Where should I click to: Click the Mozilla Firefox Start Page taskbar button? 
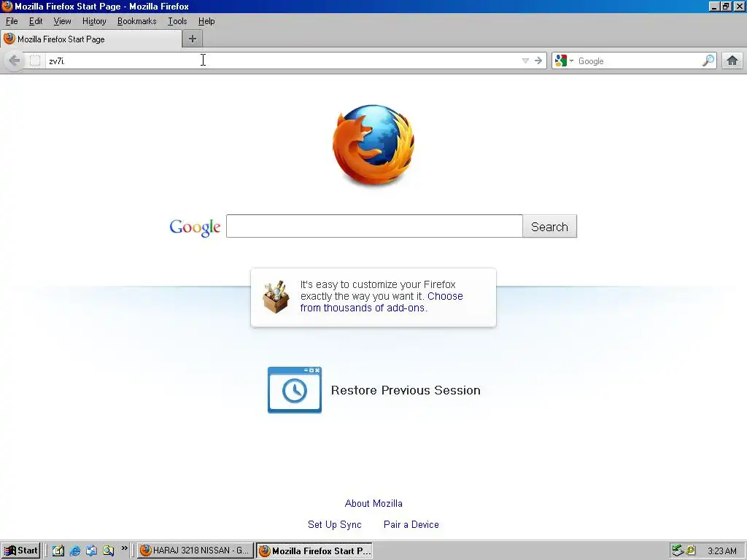(314, 551)
